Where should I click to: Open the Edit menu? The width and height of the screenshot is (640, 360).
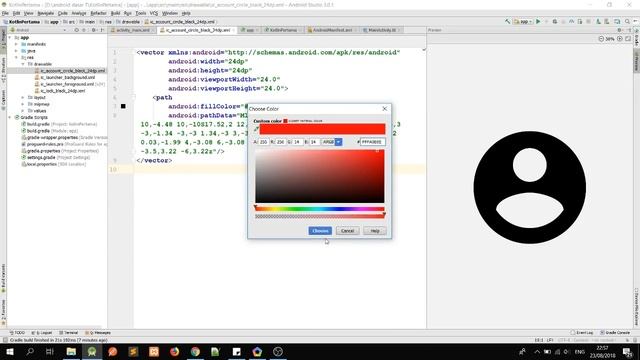(16, 13)
